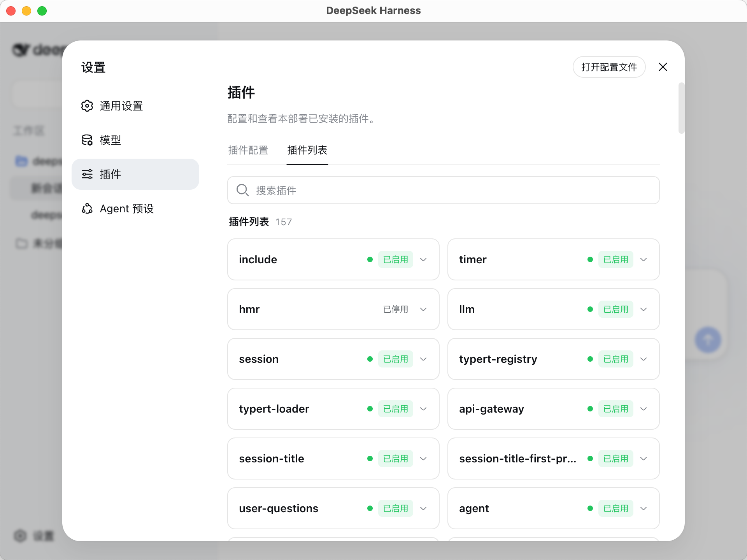Open the 打开配置文件 button
This screenshot has height=560, width=747.
pos(609,67)
